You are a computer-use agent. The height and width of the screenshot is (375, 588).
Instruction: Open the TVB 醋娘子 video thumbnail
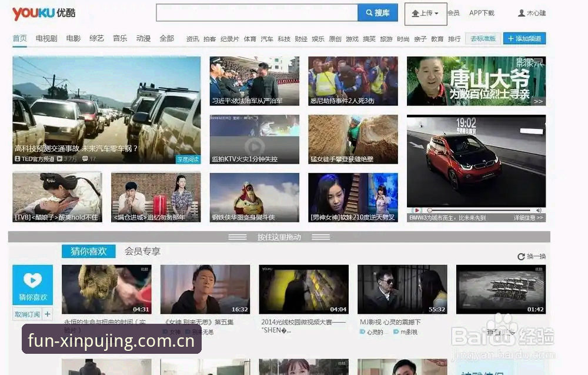58,197
